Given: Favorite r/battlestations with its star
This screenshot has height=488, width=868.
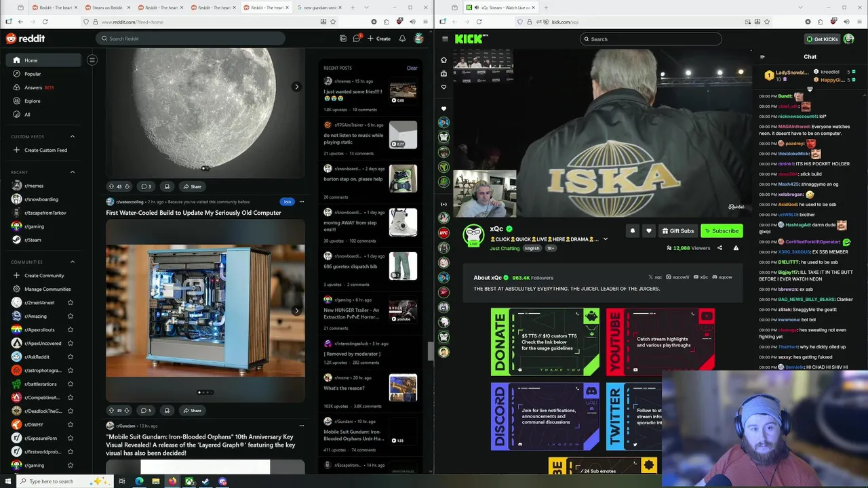Looking at the screenshot, I should click(71, 384).
